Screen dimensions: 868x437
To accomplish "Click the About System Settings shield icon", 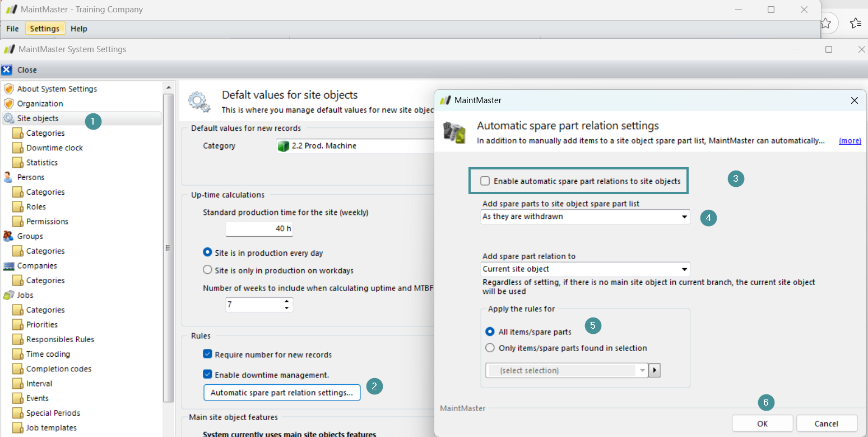I will click(8, 89).
